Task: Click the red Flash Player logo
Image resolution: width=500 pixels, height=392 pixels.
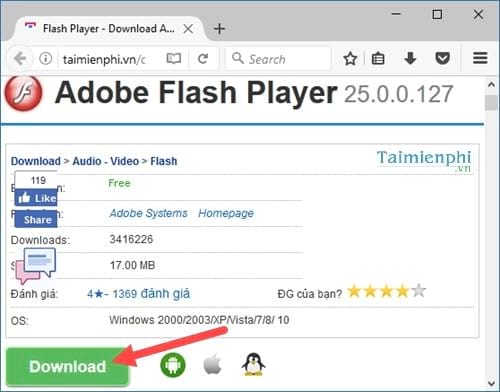Action: click(23, 93)
